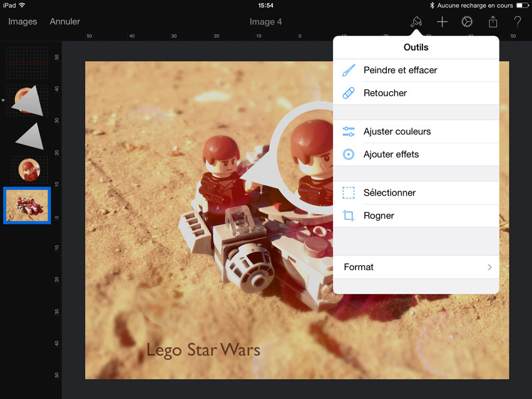Choose Peindre et effacer from Outils menu

[x=416, y=70]
